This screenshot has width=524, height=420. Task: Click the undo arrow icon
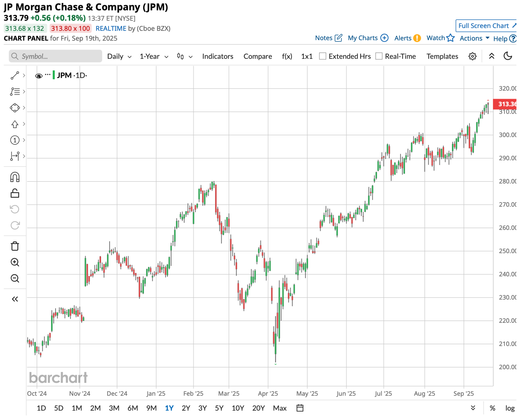click(15, 209)
